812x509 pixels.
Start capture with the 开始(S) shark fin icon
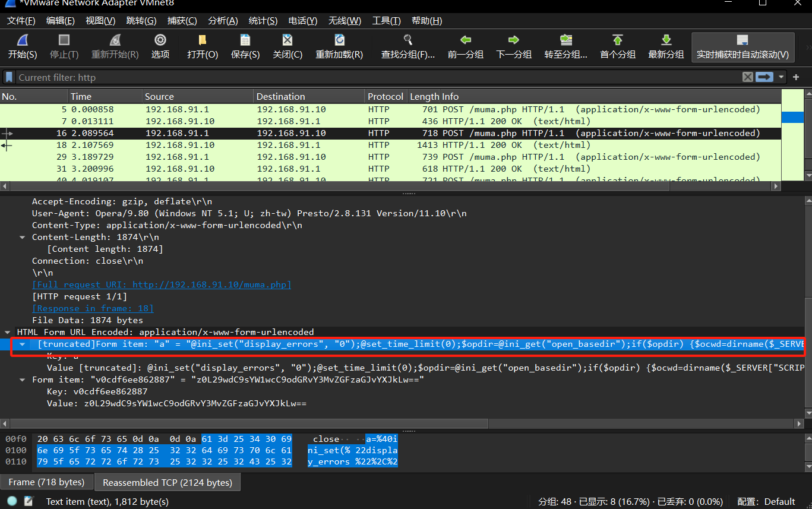coord(23,40)
